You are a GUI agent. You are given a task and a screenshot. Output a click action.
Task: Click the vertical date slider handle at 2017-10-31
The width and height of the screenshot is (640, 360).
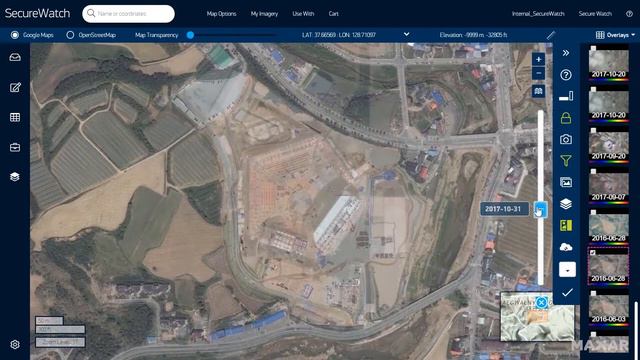coord(540,209)
